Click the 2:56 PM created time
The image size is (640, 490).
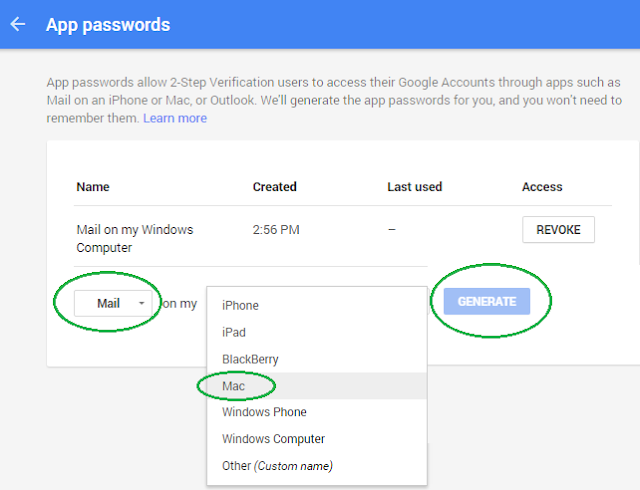tap(276, 230)
